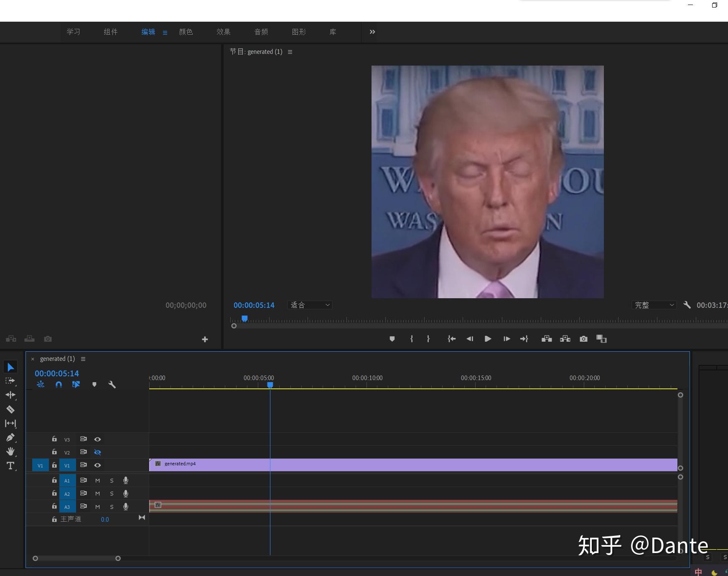The width and height of the screenshot is (728, 576).
Task: Toggle timeline Snap magnet
Action: click(x=59, y=384)
